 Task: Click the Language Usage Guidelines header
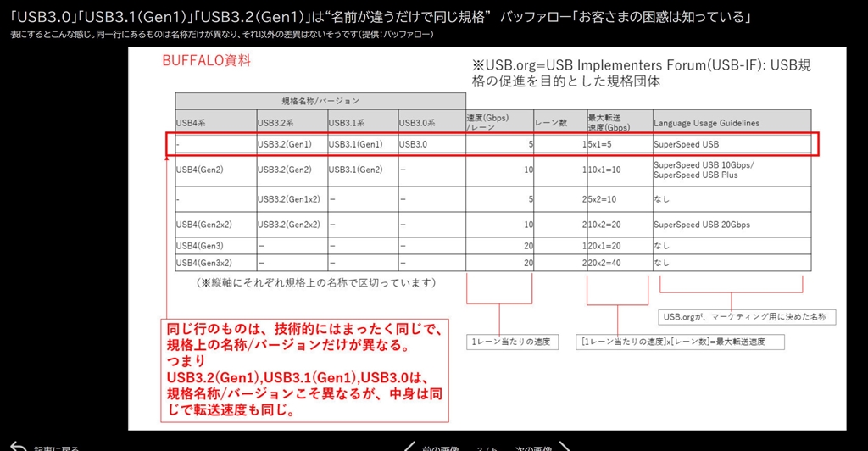click(732, 122)
